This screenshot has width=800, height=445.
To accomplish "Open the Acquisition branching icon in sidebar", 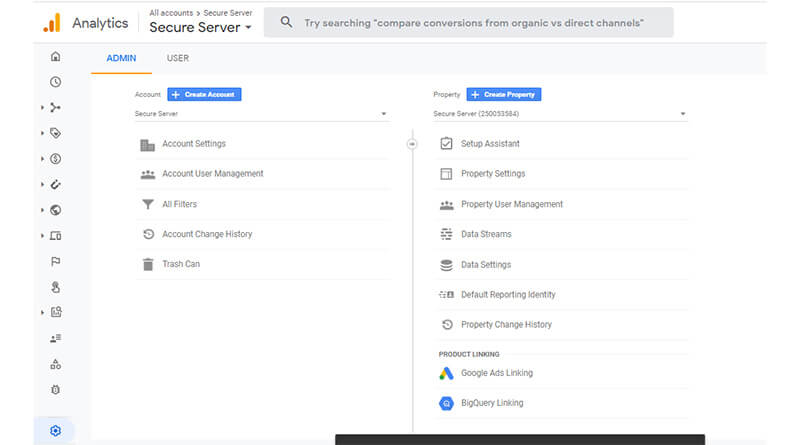I will point(56,107).
